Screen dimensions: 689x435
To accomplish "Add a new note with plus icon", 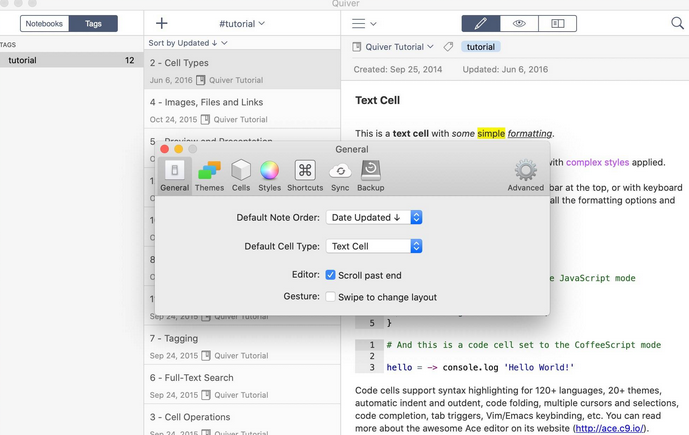I will [x=162, y=23].
